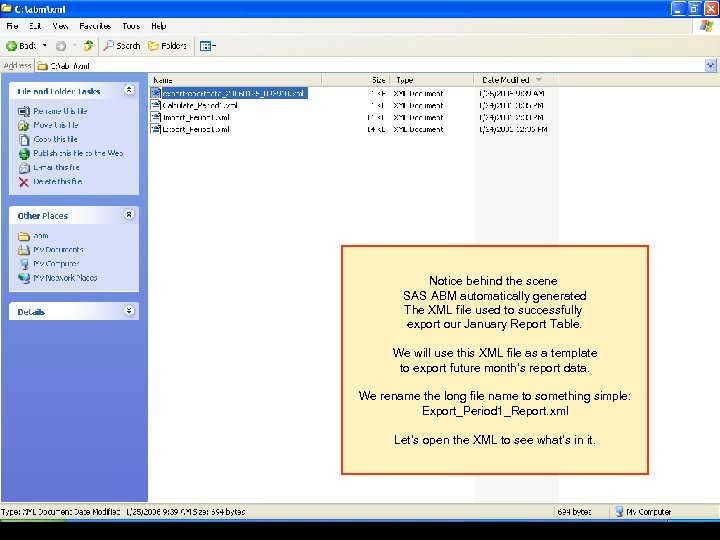The width and height of the screenshot is (720, 540).
Task: Select the highlighted long-named XML file
Action: click(x=233, y=93)
